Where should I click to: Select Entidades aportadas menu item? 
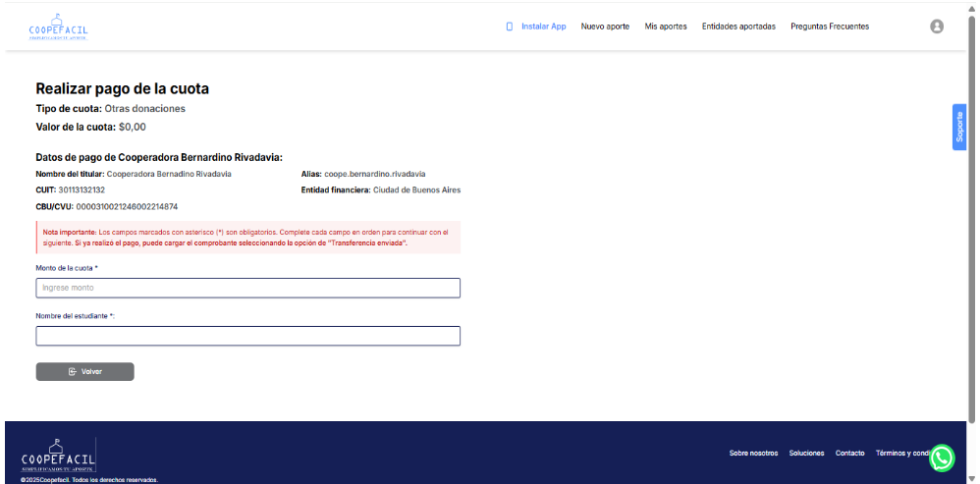click(738, 27)
